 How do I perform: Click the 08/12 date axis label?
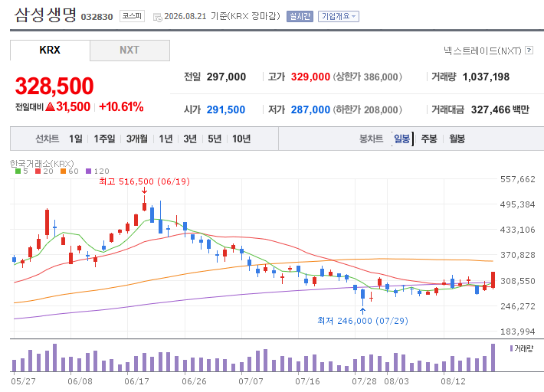[453, 381]
